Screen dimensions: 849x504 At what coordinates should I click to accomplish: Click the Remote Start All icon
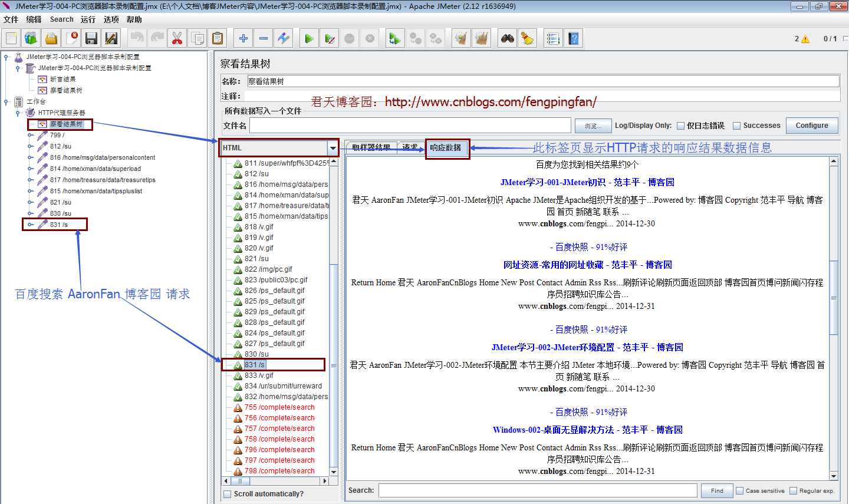coord(394,39)
